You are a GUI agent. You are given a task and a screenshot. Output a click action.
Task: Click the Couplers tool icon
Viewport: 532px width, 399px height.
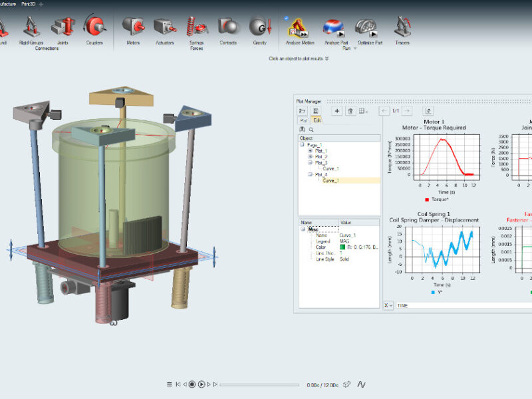[94, 26]
